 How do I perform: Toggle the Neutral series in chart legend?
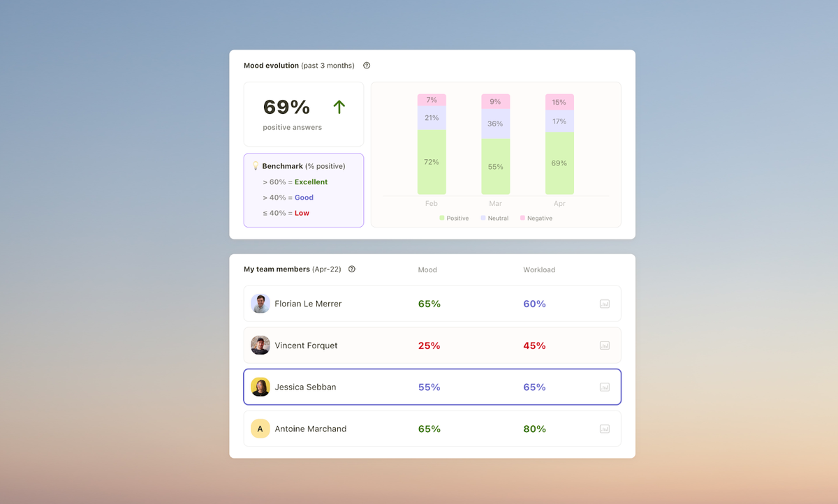tap(494, 218)
